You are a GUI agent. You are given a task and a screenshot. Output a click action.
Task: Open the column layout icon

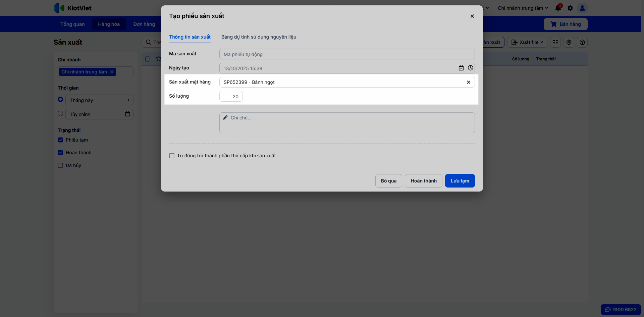pyautogui.click(x=555, y=42)
